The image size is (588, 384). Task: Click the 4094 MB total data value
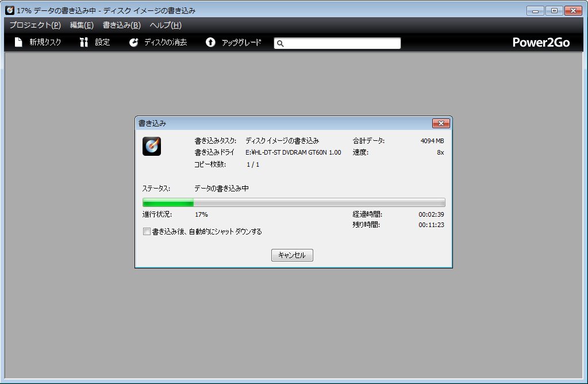pos(432,141)
